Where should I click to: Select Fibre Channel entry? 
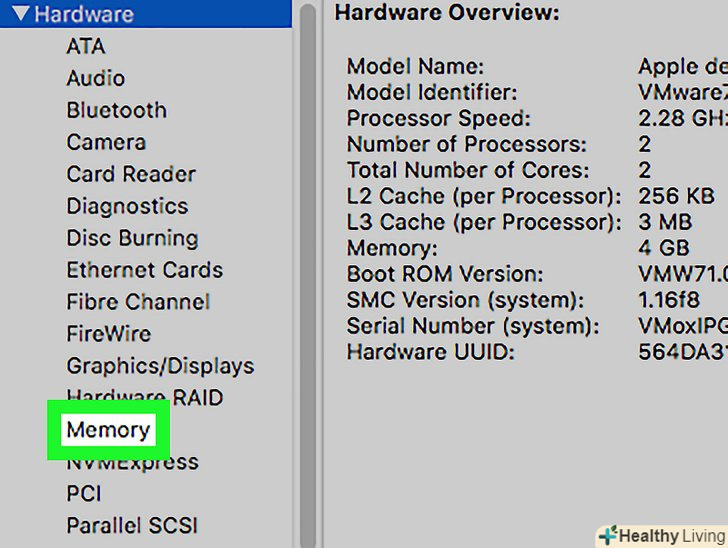tap(138, 302)
